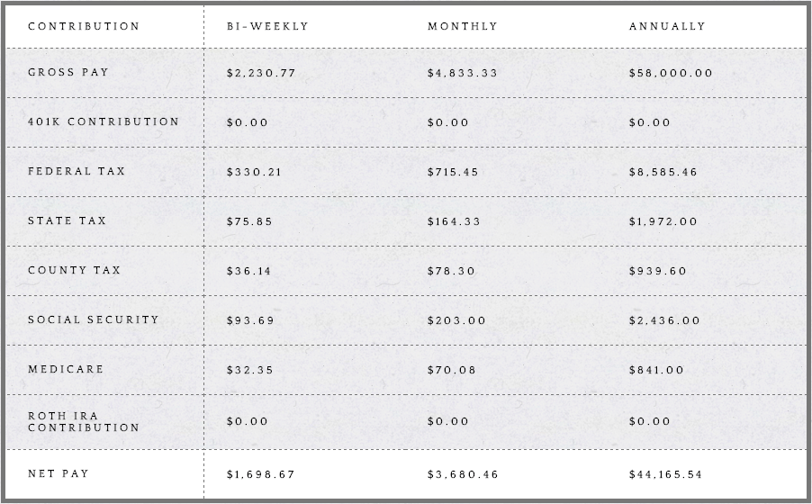Image resolution: width=812 pixels, height=504 pixels.
Task: Click the $2,230.77 bi-weekly gross pay
Action: [x=261, y=74]
